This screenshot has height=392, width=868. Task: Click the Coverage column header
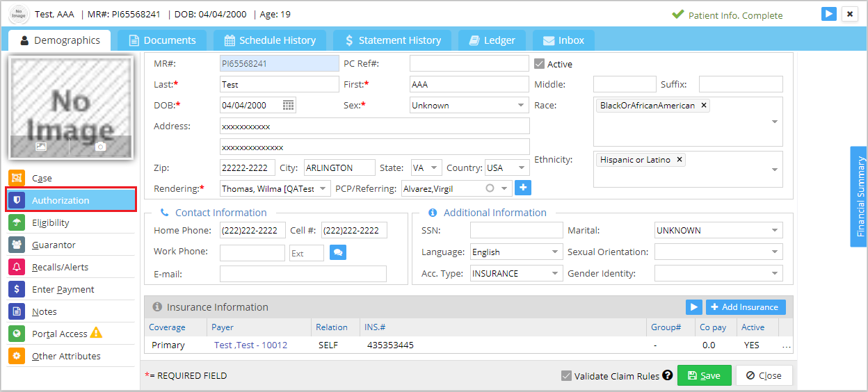(x=167, y=327)
